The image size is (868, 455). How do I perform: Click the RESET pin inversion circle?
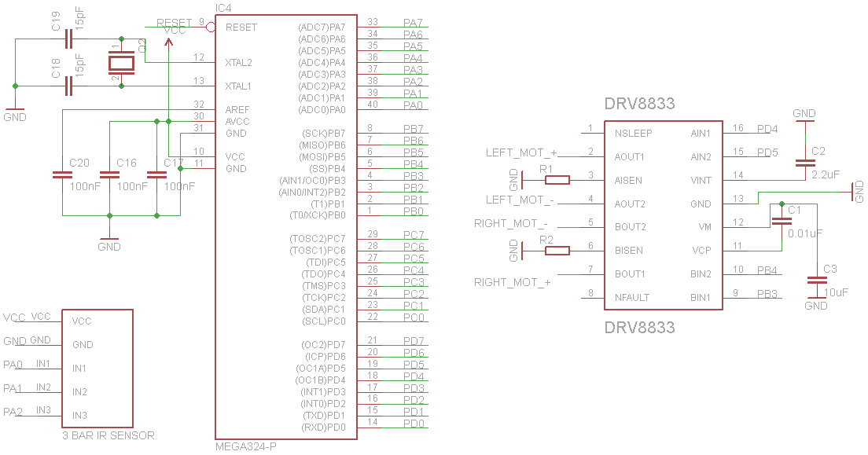[211, 27]
